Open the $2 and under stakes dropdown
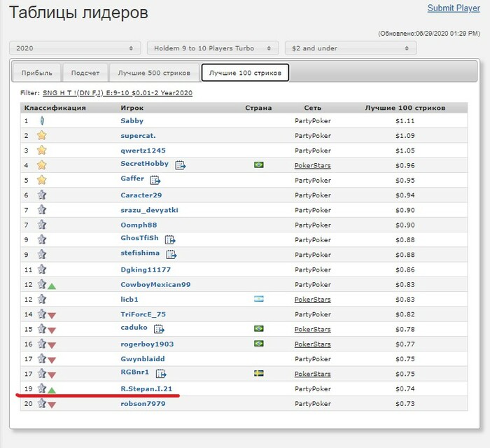This screenshot has width=490, height=448. [351, 48]
